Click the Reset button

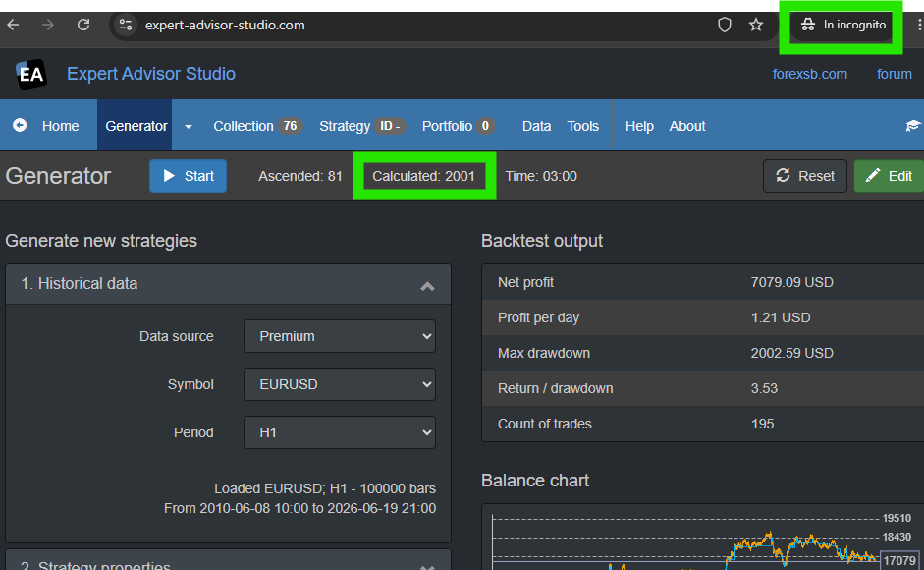tap(805, 176)
